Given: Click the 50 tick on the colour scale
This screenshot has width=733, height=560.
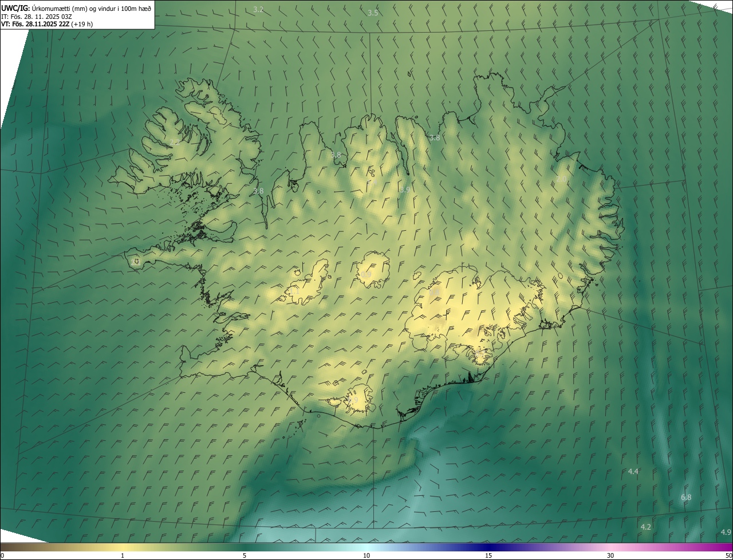Looking at the screenshot, I should click(728, 555).
